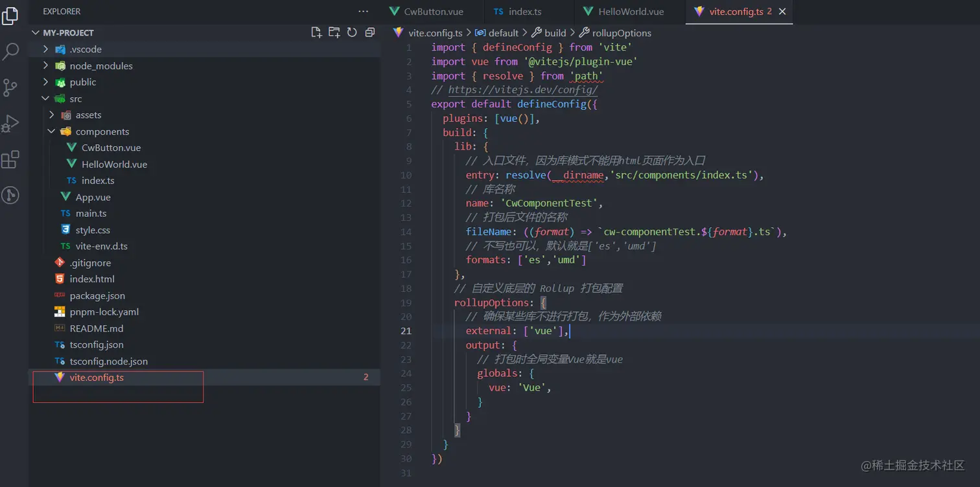
Task: Refresh the Explorer file tree
Action: pyautogui.click(x=352, y=32)
